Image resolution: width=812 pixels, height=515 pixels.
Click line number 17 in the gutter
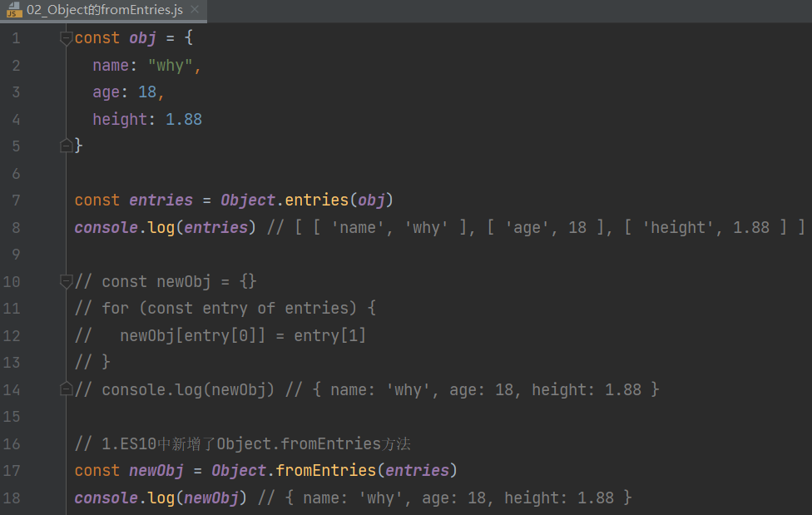point(12,471)
